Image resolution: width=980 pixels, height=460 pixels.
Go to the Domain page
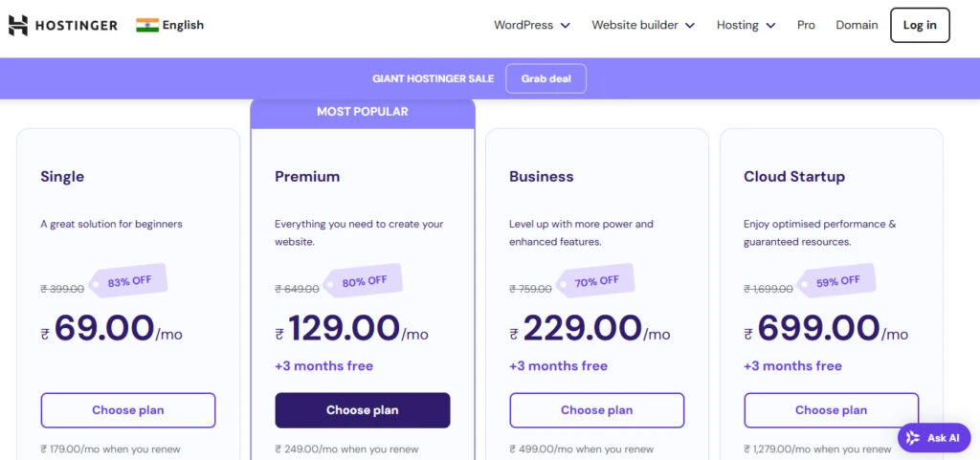pyautogui.click(x=857, y=26)
